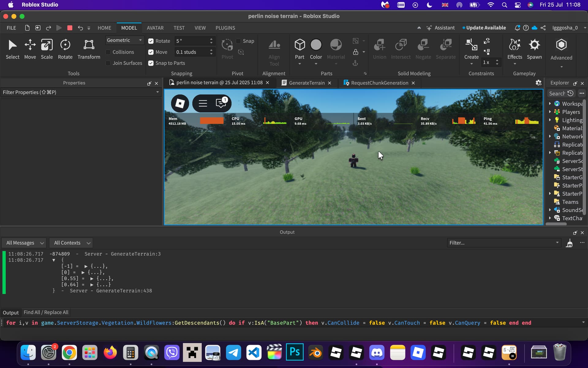Enable the Collisions checkbox

(x=108, y=52)
